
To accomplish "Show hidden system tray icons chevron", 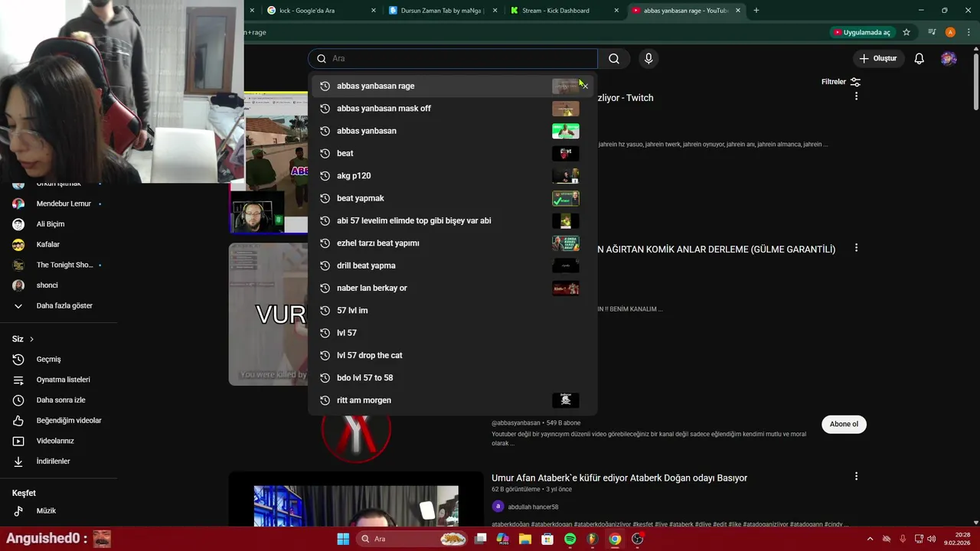I will point(870,539).
